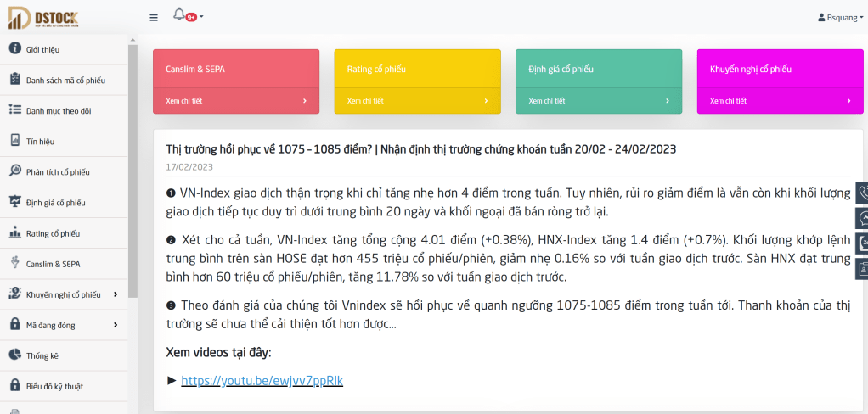This screenshot has width=868, height=414.
Task: Open Danh sách mã cổ phiếu menu item
Action: pos(65,80)
